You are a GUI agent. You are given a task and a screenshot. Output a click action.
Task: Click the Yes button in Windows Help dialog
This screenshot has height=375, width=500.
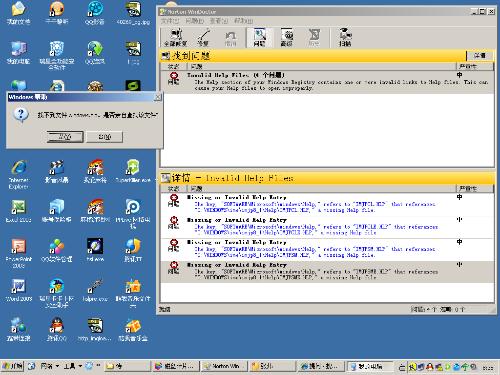65,136
